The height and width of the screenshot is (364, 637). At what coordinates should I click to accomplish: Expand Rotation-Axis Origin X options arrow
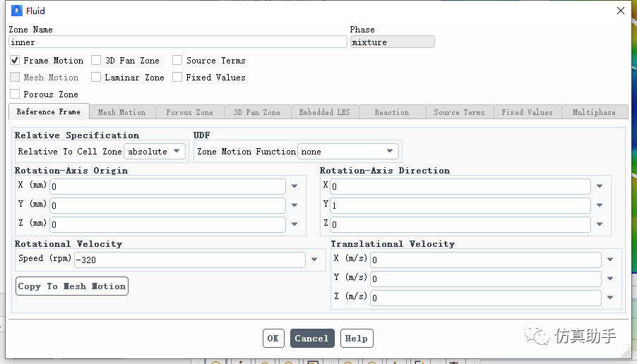294,186
